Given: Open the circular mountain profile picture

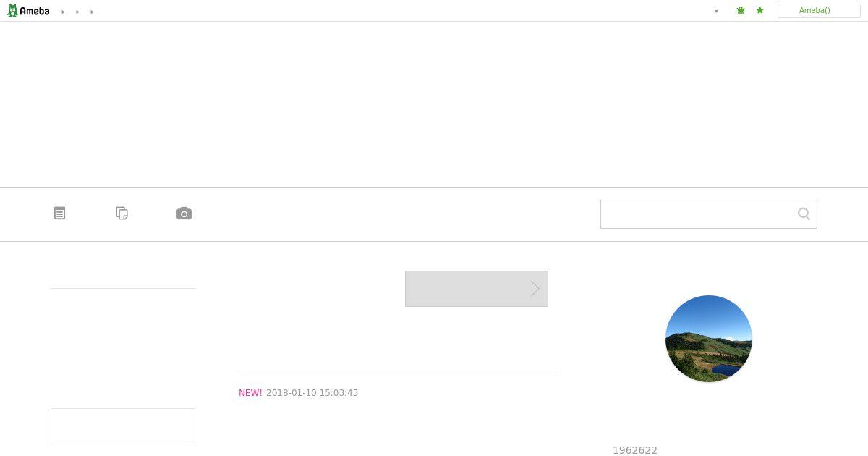Looking at the screenshot, I should (x=709, y=339).
